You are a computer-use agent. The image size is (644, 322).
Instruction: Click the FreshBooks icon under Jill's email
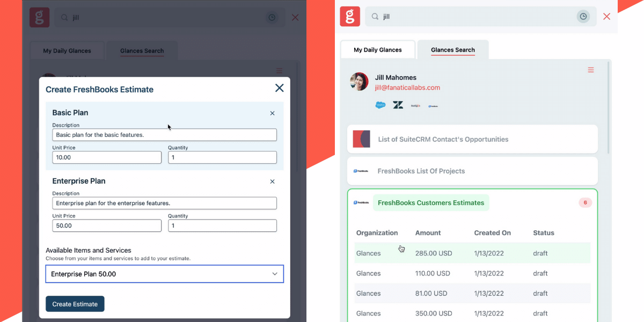pyautogui.click(x=433, y=106)
